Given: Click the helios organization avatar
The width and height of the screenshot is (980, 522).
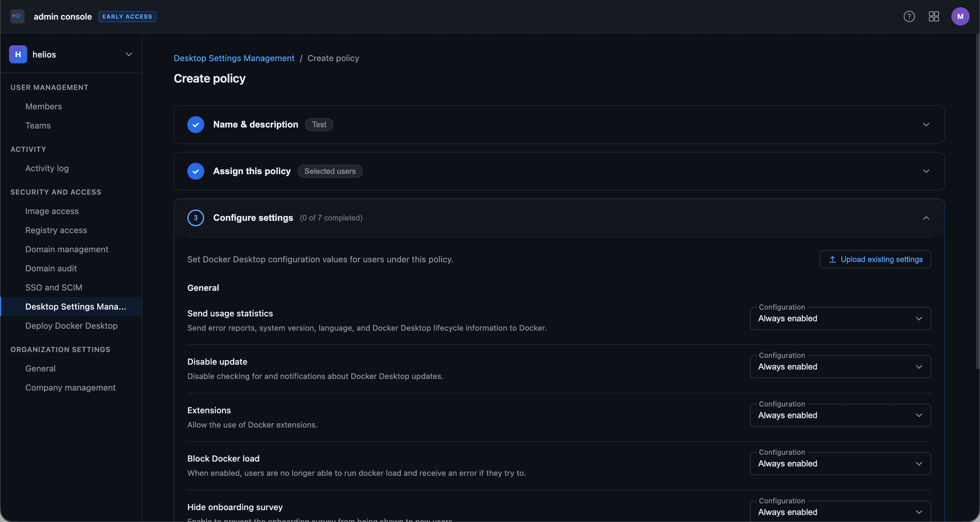Looking at the screenshot, I should tap(18, 54).
